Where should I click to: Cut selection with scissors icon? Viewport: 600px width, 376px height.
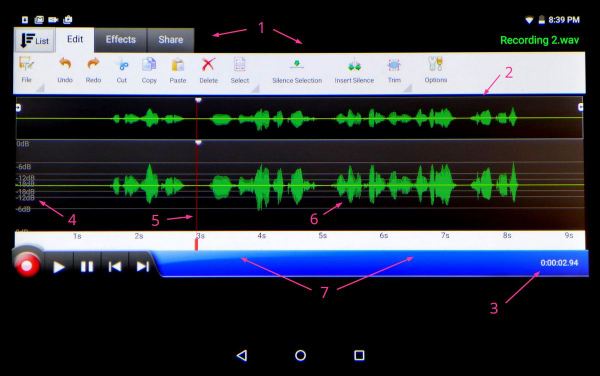[x=122, y=70]
